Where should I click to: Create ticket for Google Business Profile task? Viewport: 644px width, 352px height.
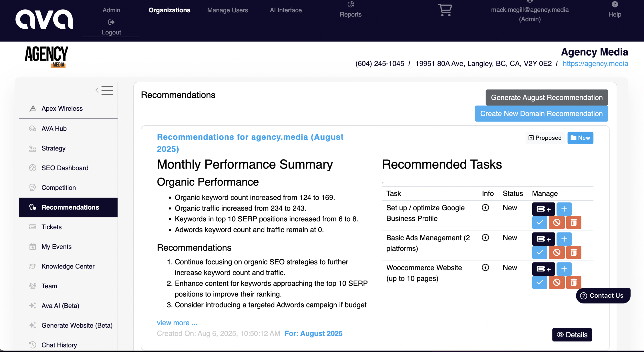click(x=543, y=209)
